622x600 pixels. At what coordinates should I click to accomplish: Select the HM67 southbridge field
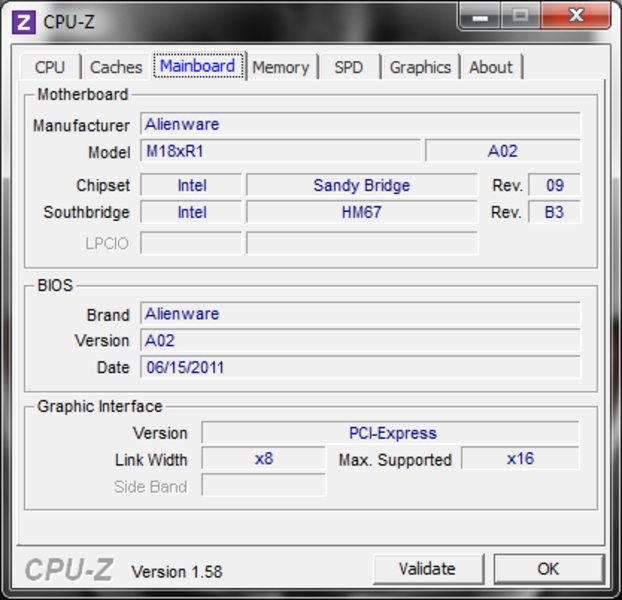point(362,212)
